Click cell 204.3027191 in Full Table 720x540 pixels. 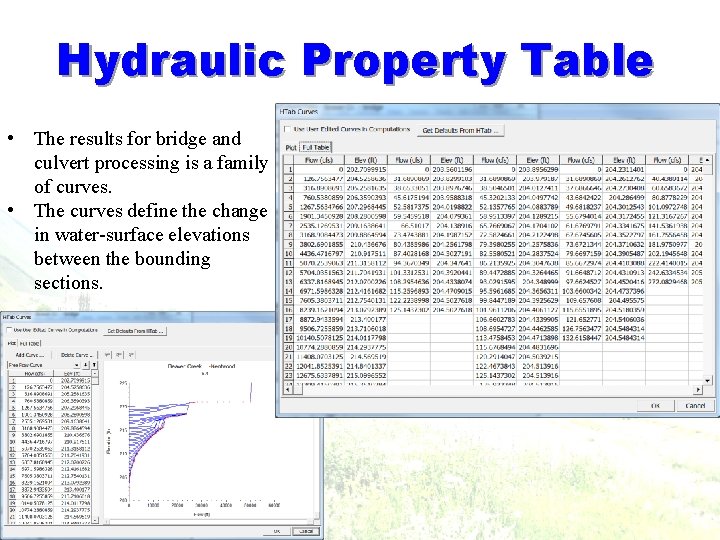point(452,253)
